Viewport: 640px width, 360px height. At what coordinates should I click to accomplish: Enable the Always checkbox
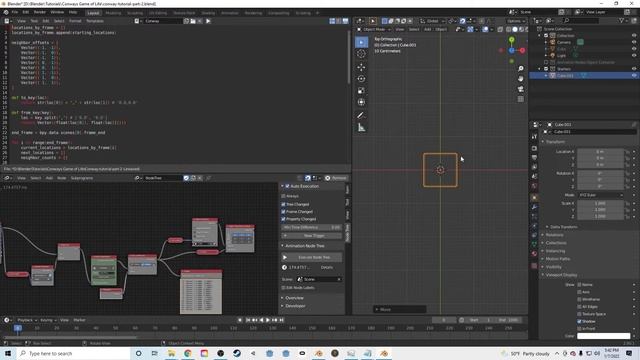pyautogui.click(x=283, y=196)
